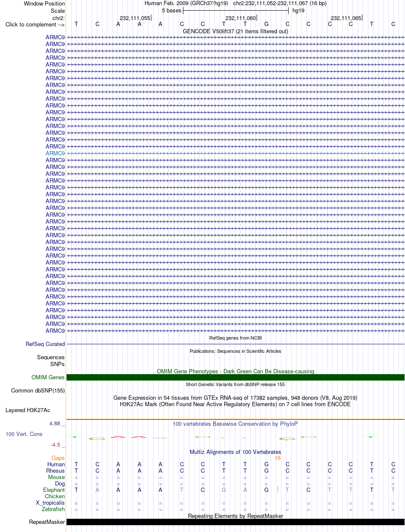
Task: Open the GENCODE V50lift37 track title
Action: (x=235, y=31)
